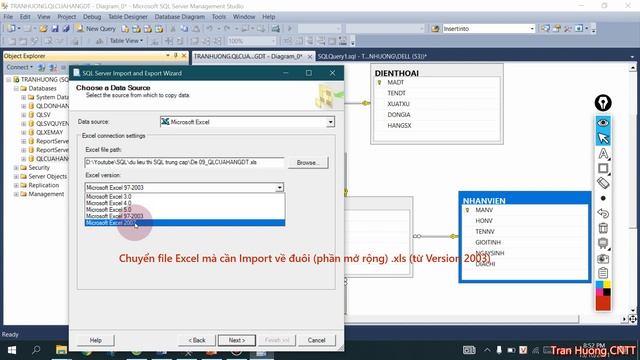
Task: Click the trash can icon in annotation bar
Action: pyautogui.click(x=603, y=228)
